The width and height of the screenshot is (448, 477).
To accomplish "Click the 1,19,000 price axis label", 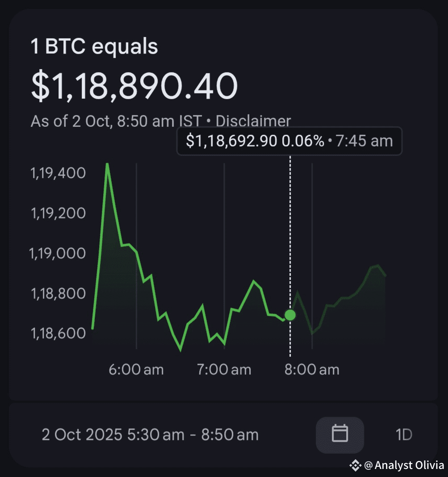I will [x=58, y=254].
